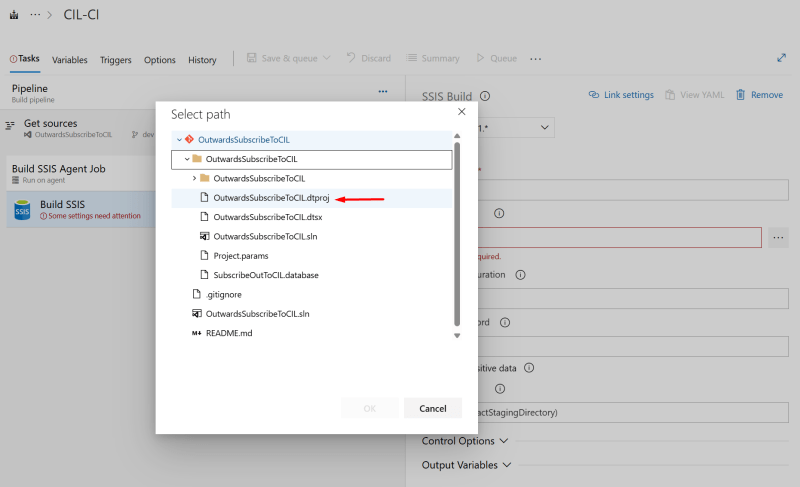This screenshot has height=487, width=800.
Task: Open the build Summary
Action: point(433,58)
